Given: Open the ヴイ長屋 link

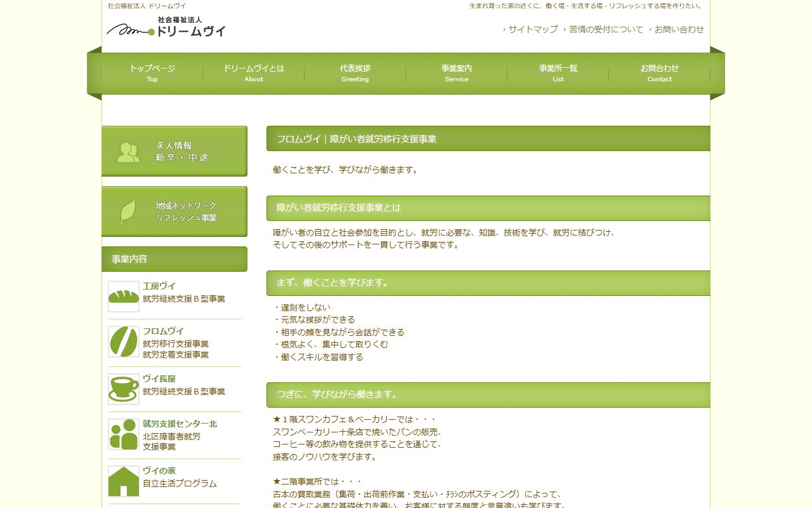Looking at the screenshot, I should pyautogui.click(x=159, y=379).
